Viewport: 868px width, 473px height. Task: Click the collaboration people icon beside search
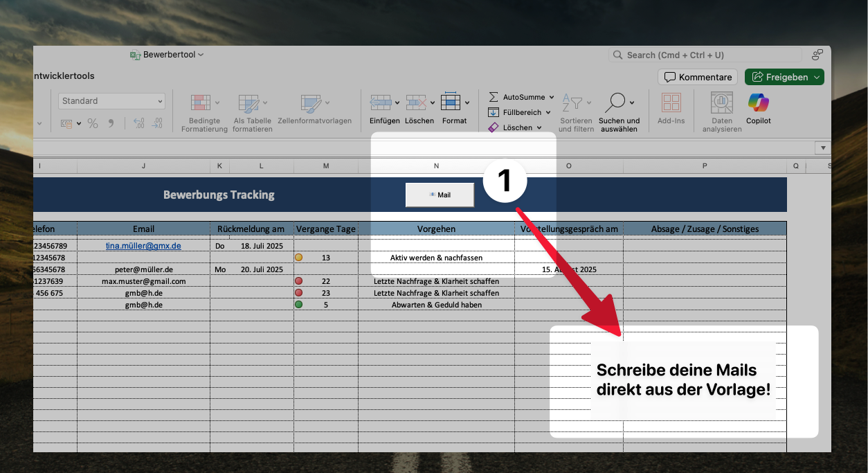tap(817, 55)
